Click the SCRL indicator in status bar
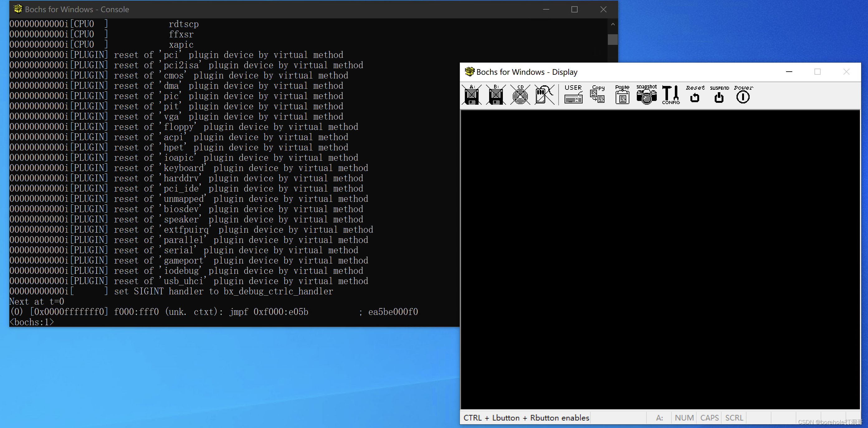The height and width of the screenshot is (428, 868). [734, 418]
